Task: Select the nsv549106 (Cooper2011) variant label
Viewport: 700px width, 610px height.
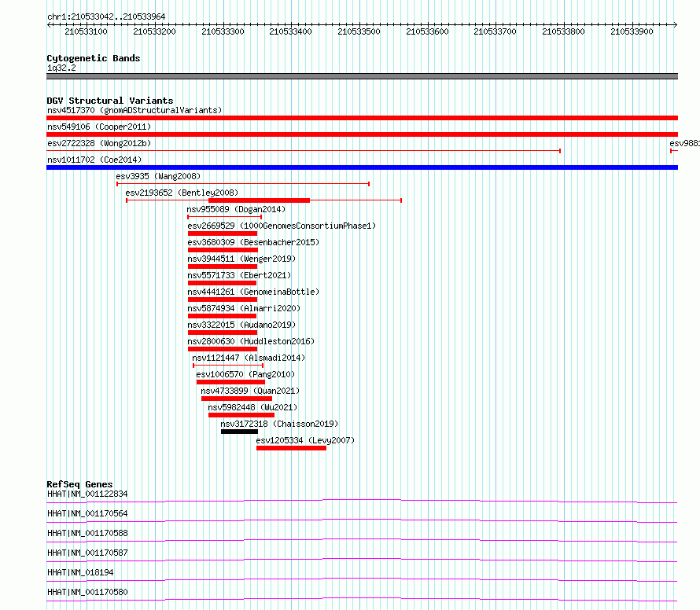Action: 99,127
